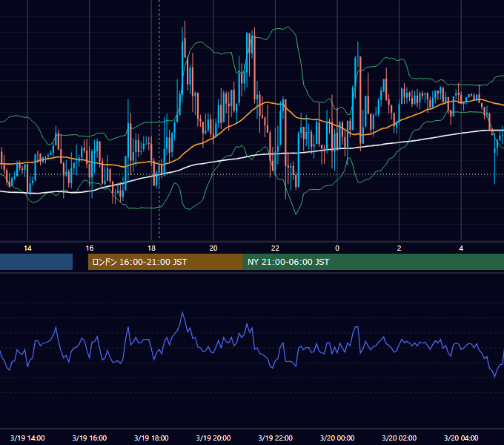Click the 3/19 22:00 time label

coord(276,438)
